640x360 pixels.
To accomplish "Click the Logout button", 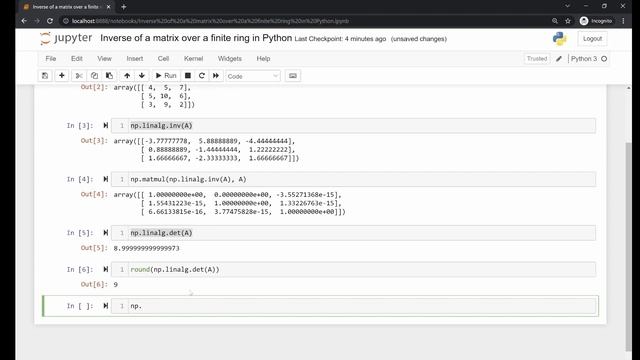I will (x=592, y=39).
